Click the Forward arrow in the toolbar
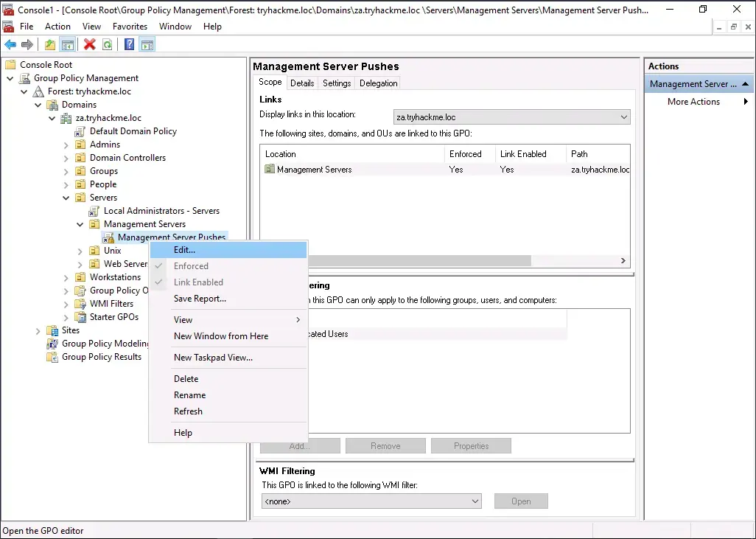756x539 pixels. click(x=27, y=45)
